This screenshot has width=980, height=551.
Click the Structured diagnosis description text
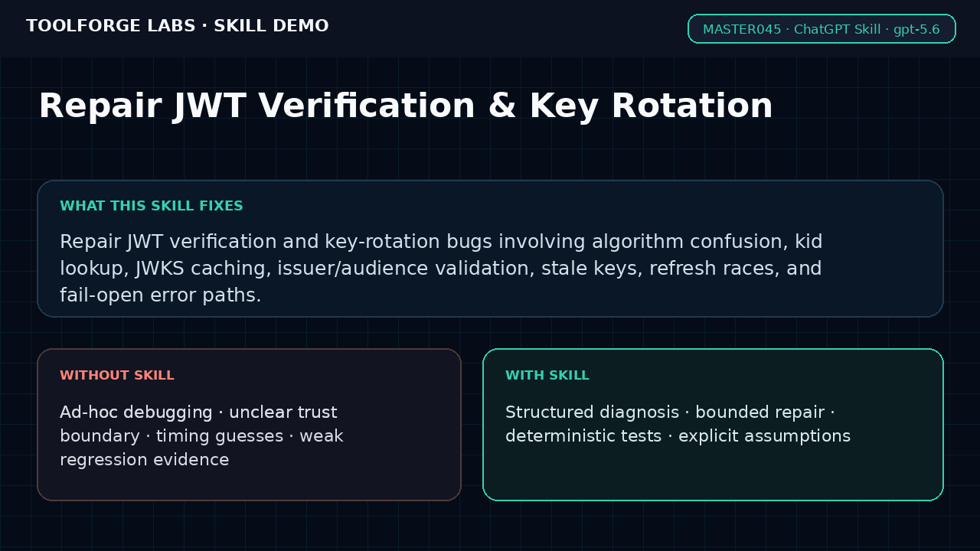point(678,424)
